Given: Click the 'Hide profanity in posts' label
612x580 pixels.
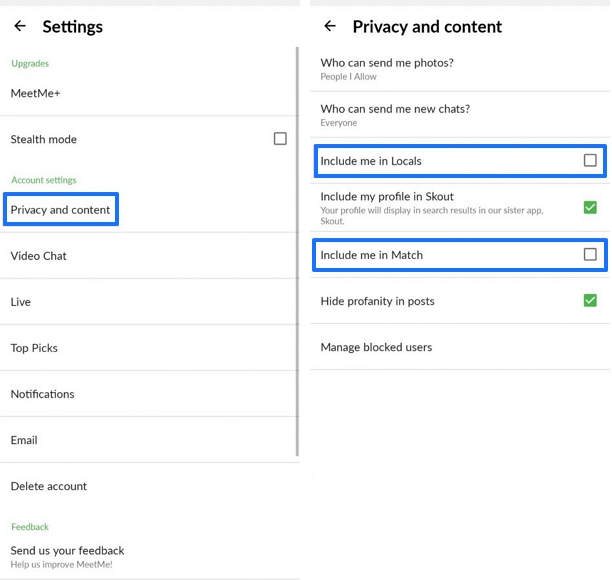Looking at the screenshot, I should [377, 301].
